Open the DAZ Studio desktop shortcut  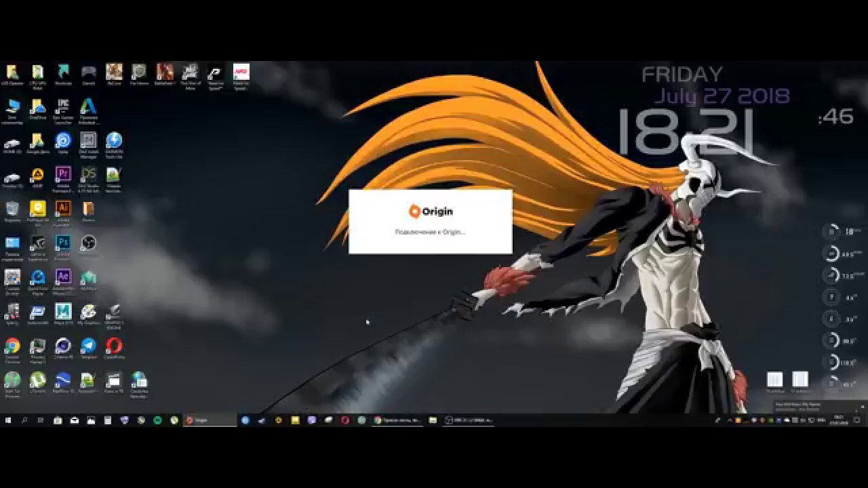88,178
